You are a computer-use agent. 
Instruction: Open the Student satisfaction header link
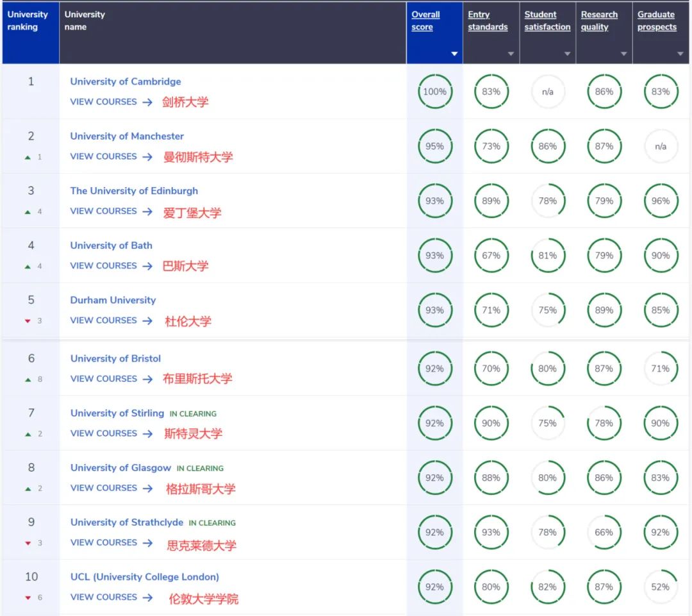[x=547, y=21]
